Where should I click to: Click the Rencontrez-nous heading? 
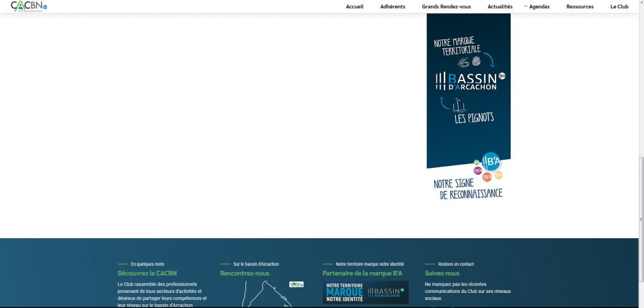click(245, 273)
